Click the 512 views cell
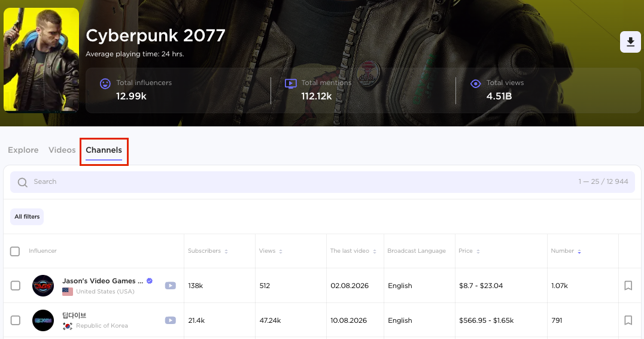Screen dimensions: 644x339 point(265,286)
